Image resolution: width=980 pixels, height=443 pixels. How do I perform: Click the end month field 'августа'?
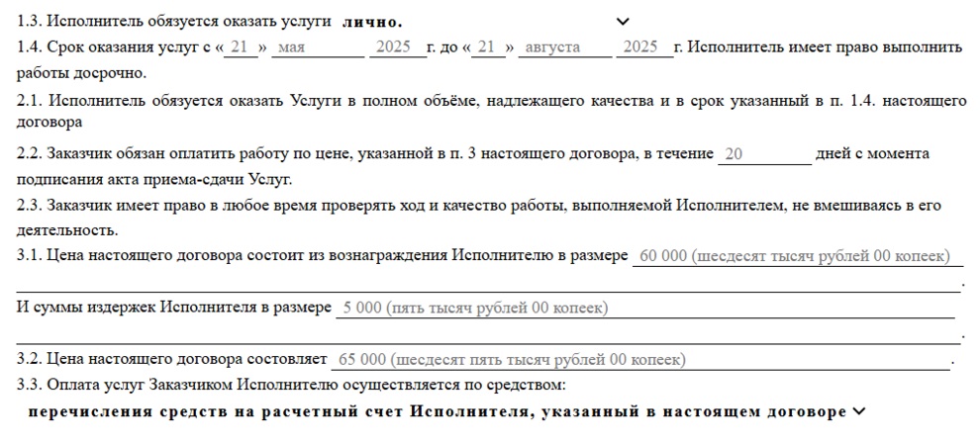(565, 47)
